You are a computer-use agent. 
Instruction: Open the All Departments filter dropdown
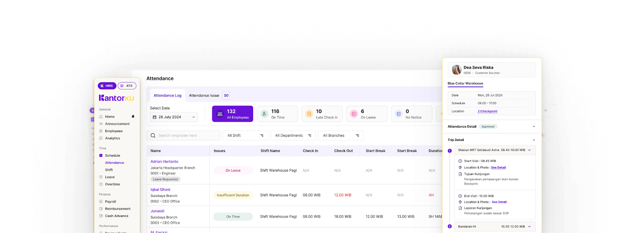(293, 136)
